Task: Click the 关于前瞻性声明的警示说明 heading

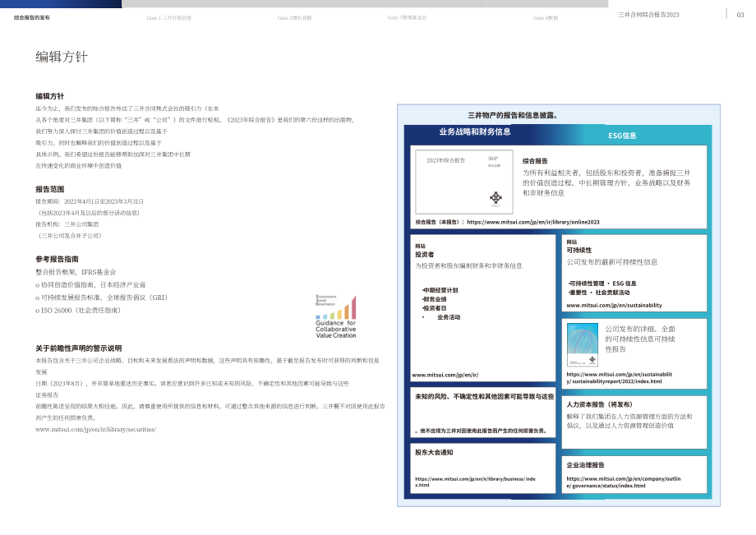Action: (x=79, y=348)
